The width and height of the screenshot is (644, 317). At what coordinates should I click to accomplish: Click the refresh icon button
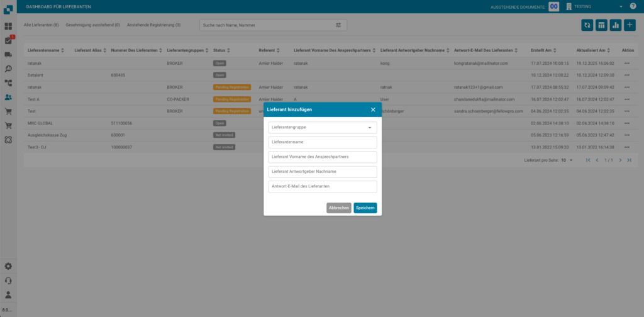point(587,25)
